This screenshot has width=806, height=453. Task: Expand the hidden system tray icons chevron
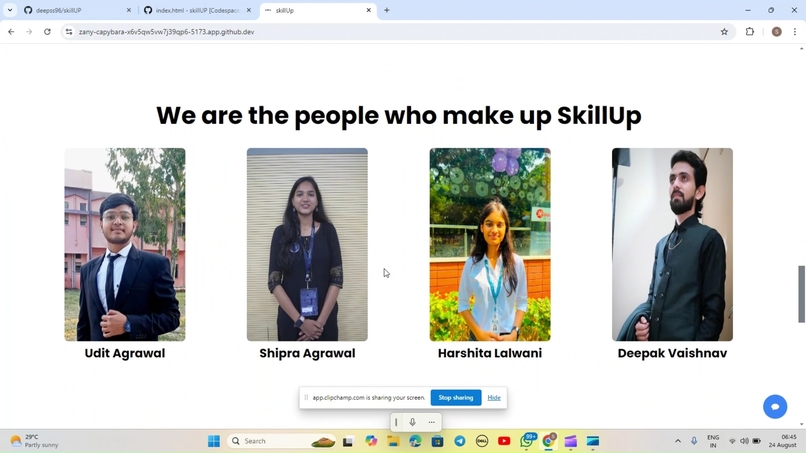[x=678, y=441]
